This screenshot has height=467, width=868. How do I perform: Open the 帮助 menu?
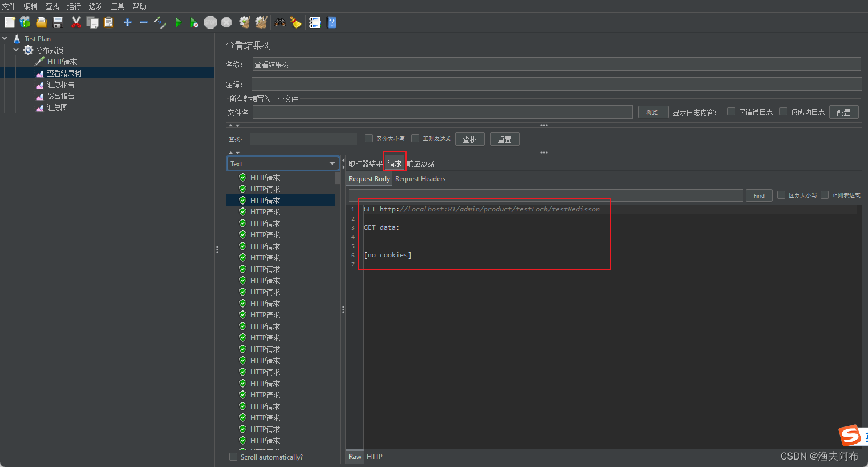(139, 6)
